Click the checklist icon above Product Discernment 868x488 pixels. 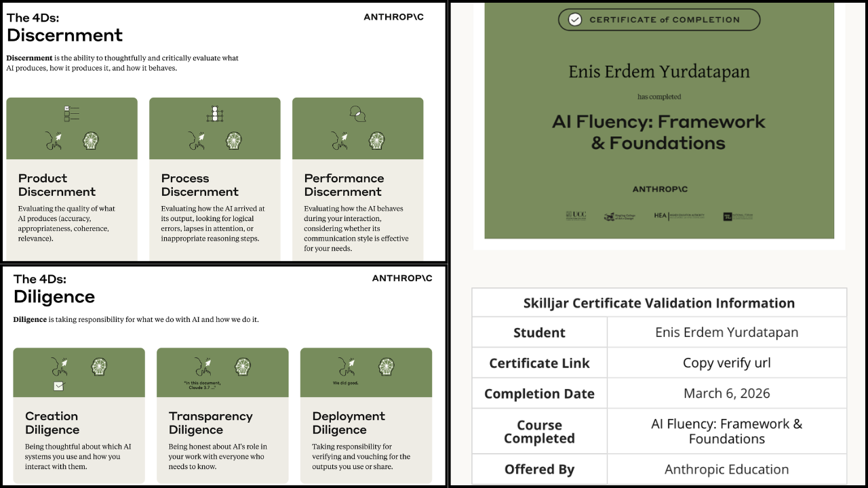click(71, 114)
